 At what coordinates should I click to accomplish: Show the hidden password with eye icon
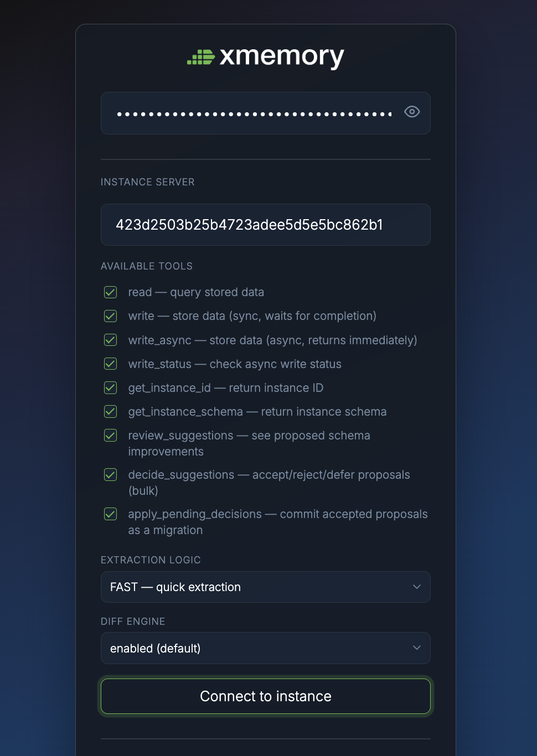click(x=412, y=112)
